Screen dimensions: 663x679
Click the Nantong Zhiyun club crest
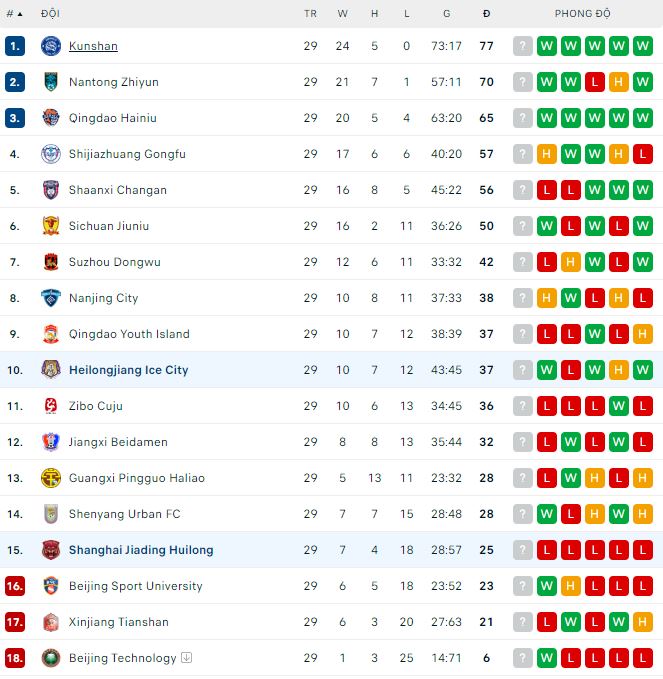point(51,82)
